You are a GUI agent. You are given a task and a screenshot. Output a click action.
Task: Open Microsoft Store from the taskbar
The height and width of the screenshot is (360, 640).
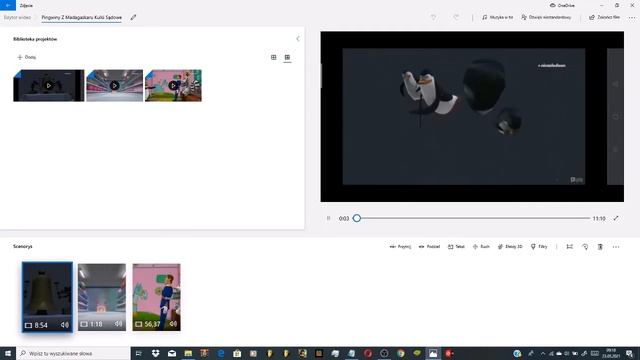tap(237, 353)
